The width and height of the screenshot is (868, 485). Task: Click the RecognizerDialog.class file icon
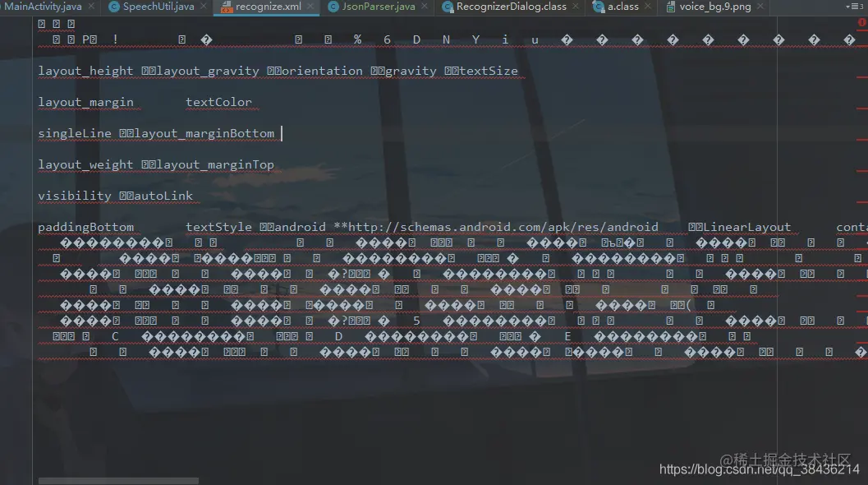point(448,7)
